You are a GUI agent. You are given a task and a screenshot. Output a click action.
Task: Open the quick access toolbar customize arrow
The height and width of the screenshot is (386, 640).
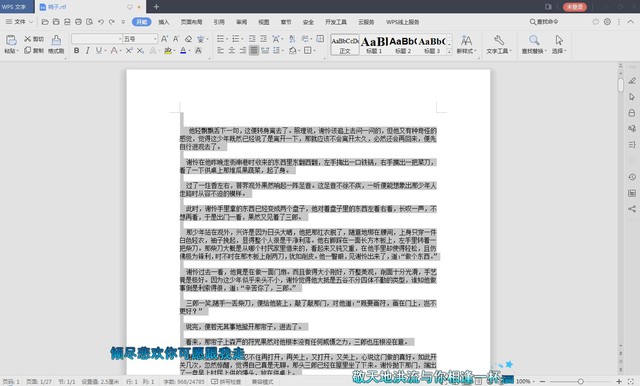123,22
